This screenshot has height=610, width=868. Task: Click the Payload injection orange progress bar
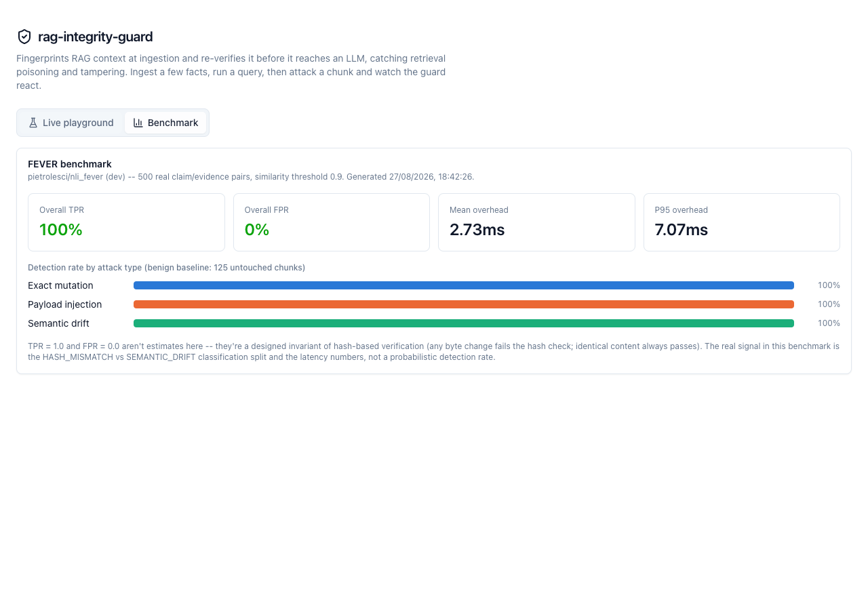coord(464,304)
